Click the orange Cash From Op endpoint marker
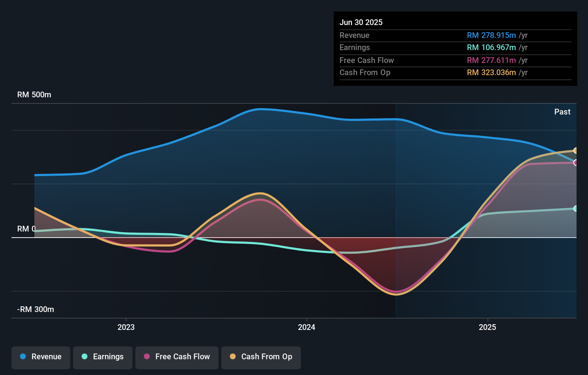The image size is (588, 375). (x=575, y=151)
